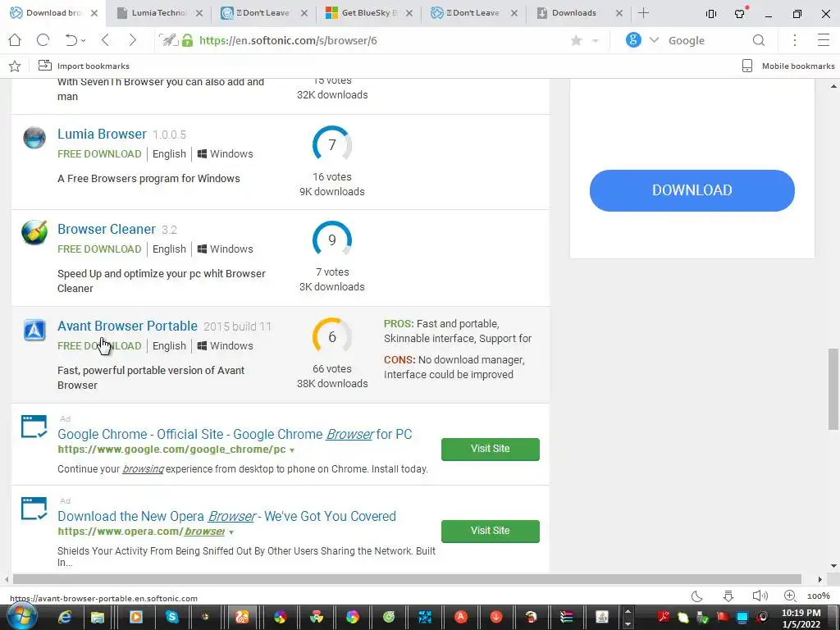Open the media player taskbar icon

tap(136, 617)
